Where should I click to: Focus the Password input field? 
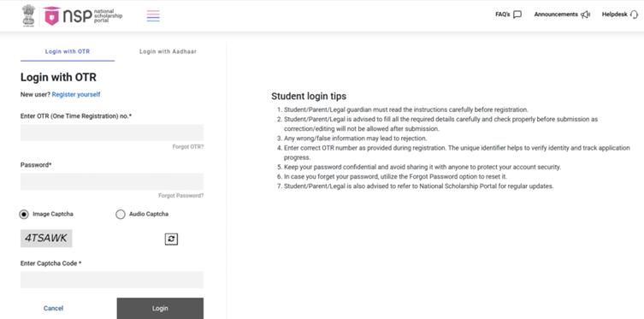click(112, 181)
